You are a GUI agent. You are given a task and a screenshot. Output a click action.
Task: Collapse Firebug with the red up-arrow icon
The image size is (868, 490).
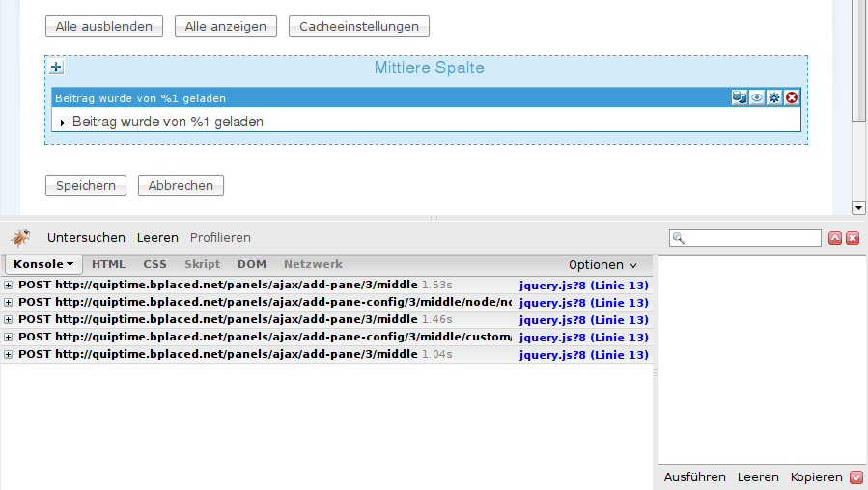(x=835, y=238)
